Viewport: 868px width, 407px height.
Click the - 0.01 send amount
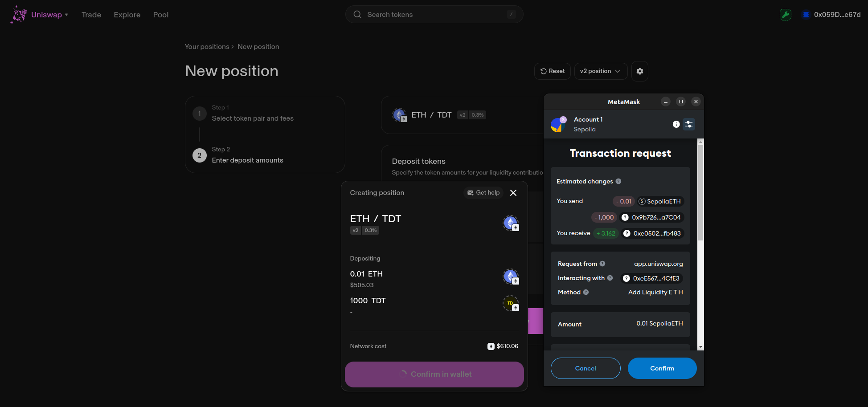pyautogui.click(x=623, y=201)
